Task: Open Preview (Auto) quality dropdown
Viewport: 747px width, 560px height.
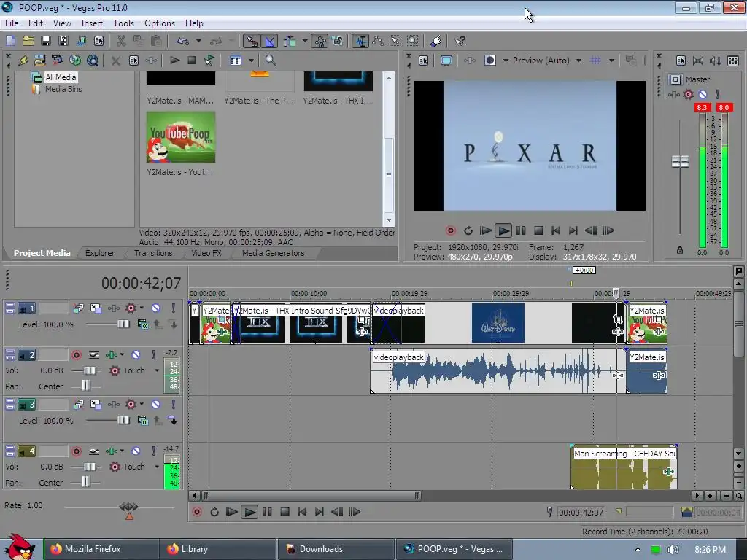Action: tap(578, 61)
